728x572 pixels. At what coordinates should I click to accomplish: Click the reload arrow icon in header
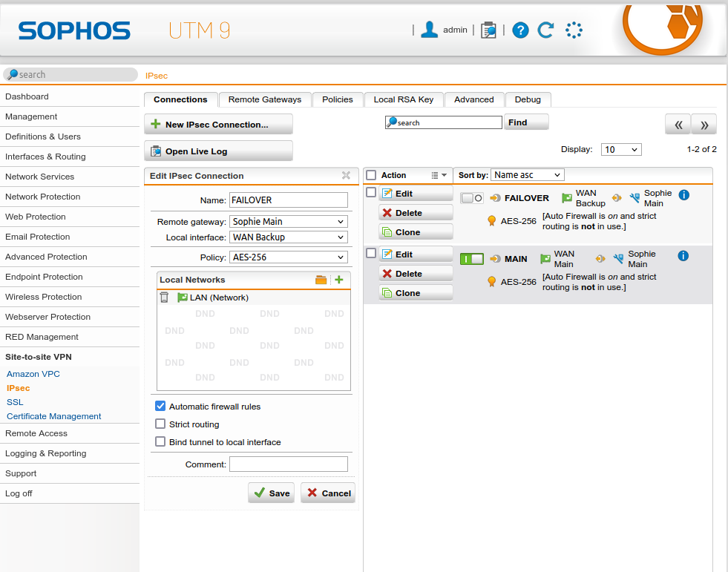tap(545, 30)
